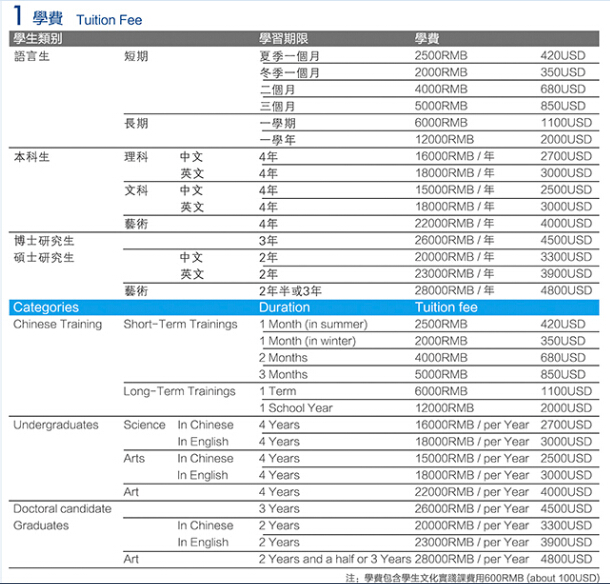This screenshot has height=584, width=610.
Task: Click the "2年半或3年" duration cell
Action: pyautogui.click(x=290, y=291)
